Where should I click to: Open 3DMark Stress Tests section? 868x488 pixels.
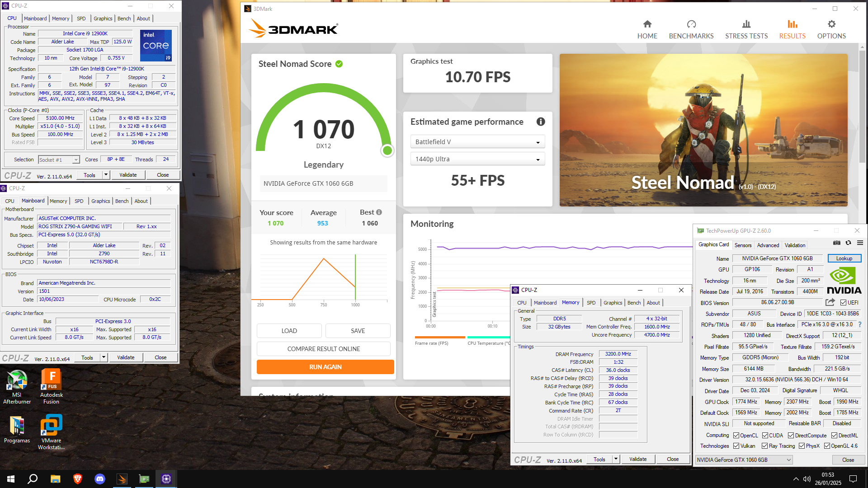pyautogui.click(x=746, y=29)
